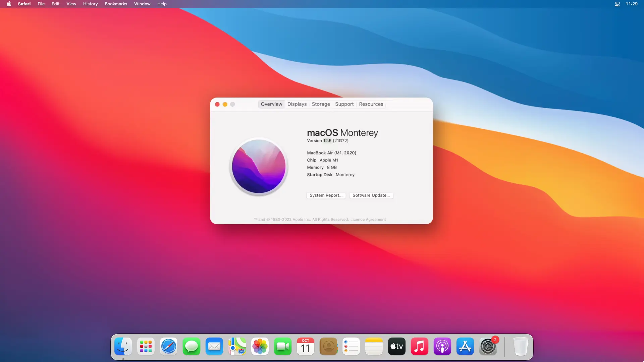Open the Messages app icon
This screenshot has width=644, height=362.
point(192,346)
